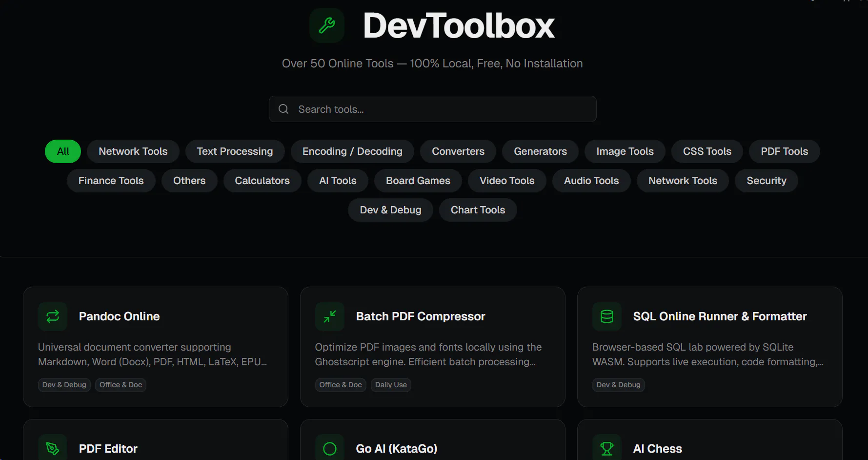868x460 pixels.
Task: Click the search magnifier icon
Action: pyautogui.click(x=283, y=109)
